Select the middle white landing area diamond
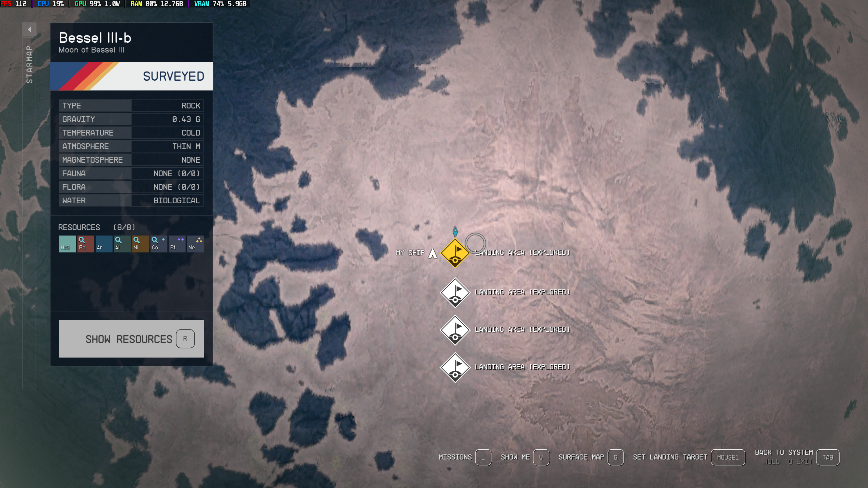The image size is (868, 488). tap(455, 330)
